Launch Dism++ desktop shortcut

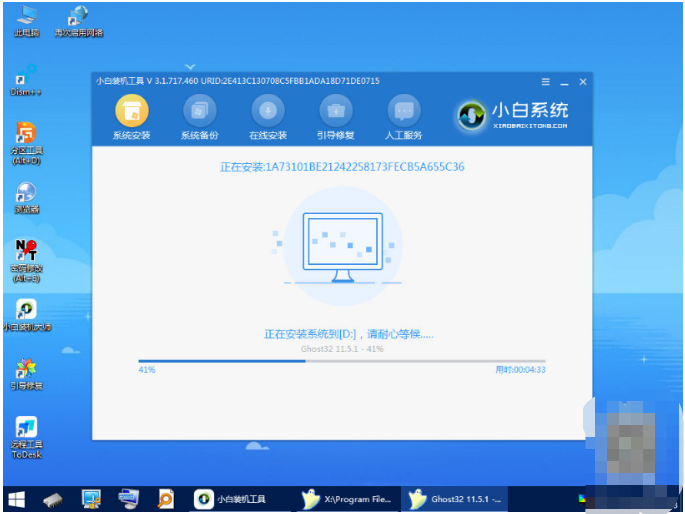[26, 80]
